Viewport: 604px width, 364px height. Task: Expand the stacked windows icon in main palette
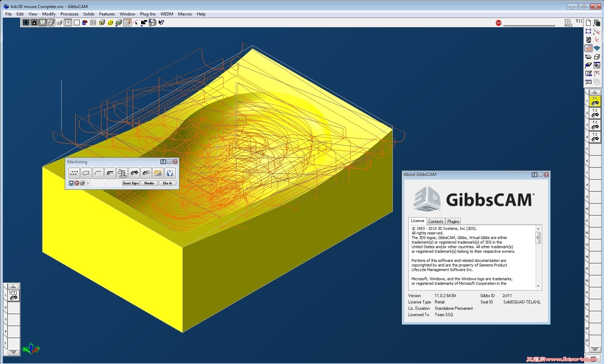[x=597, y=23]
